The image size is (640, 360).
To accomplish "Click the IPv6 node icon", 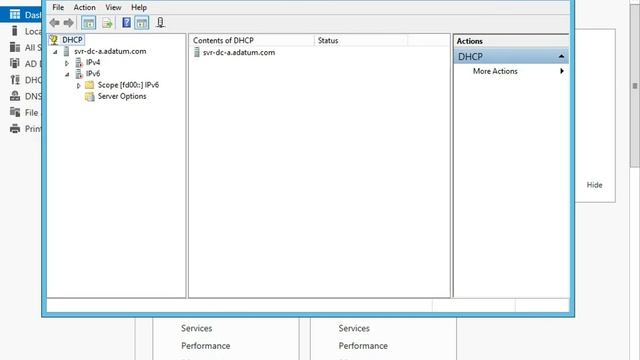I will tap(79, 74).
